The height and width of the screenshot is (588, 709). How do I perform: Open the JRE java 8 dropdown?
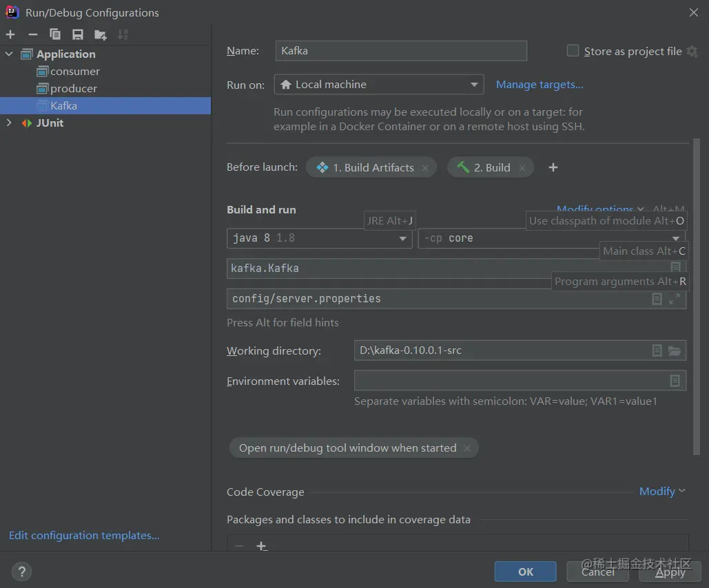coord(319,238)
